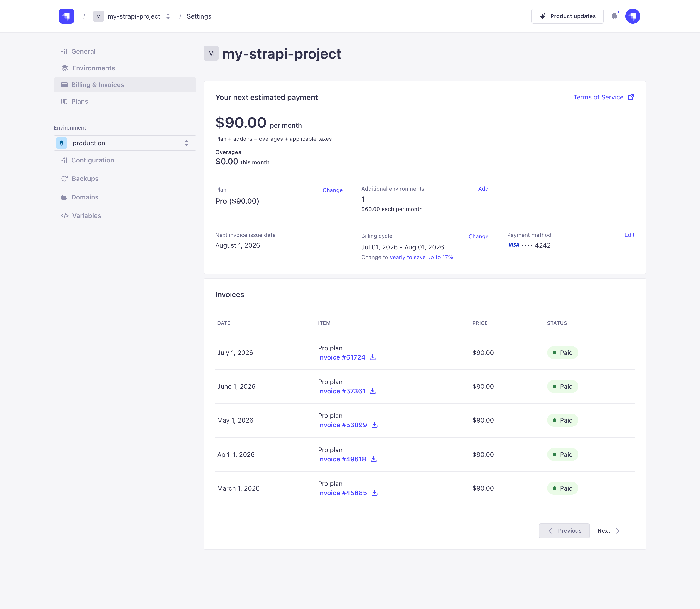
Task: Click the Plans map icon
Action: pyautogui.click(x=64, y=102)
